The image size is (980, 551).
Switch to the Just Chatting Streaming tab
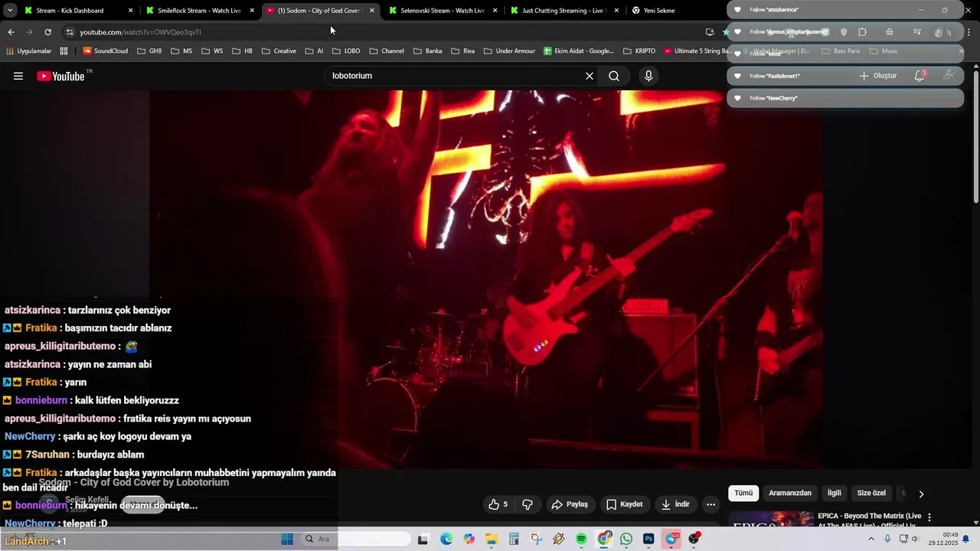click(x=563, y=11)
